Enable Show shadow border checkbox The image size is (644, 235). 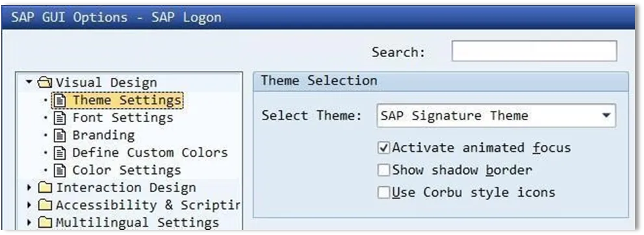(383, 170)
